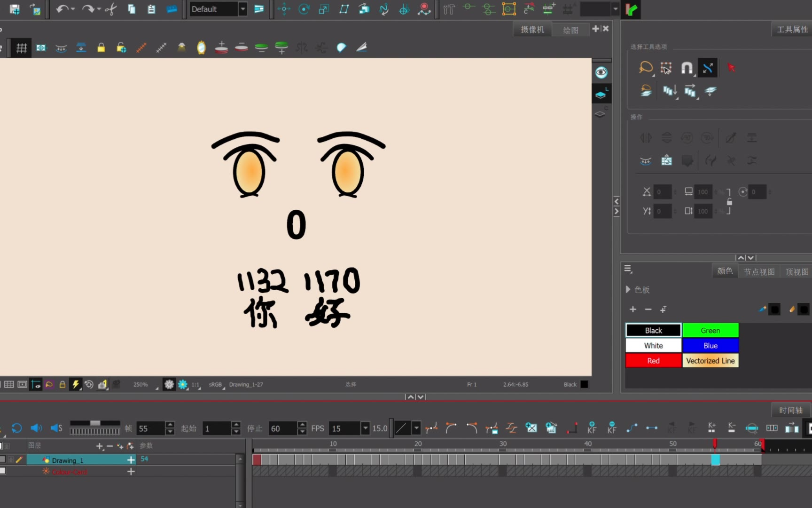Click the stop frame field showing 60

point(282,429)
